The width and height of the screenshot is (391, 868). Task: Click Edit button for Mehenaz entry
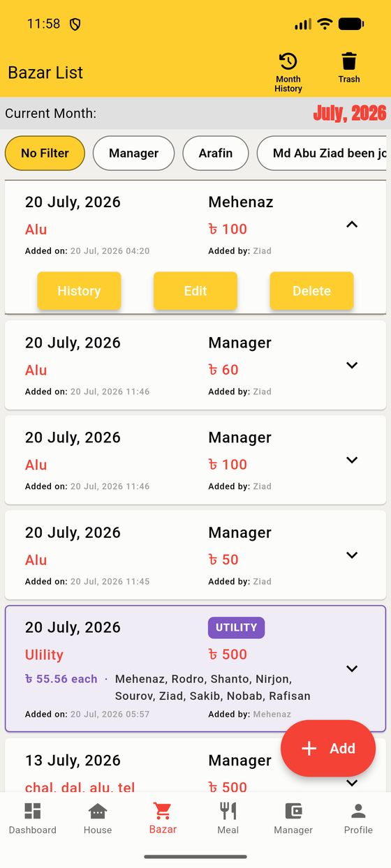pos(195,291)
